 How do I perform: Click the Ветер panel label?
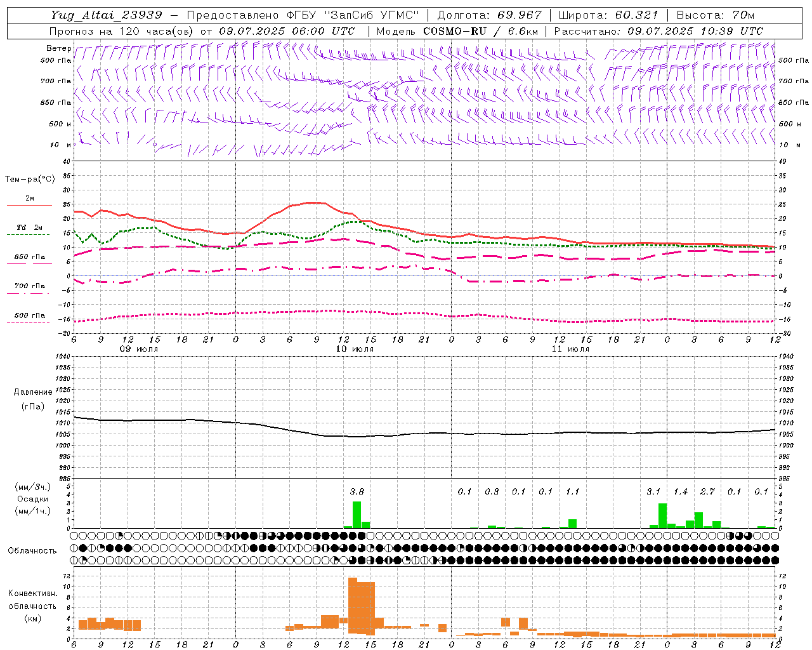pyautogui.click(x=58, y=48)
